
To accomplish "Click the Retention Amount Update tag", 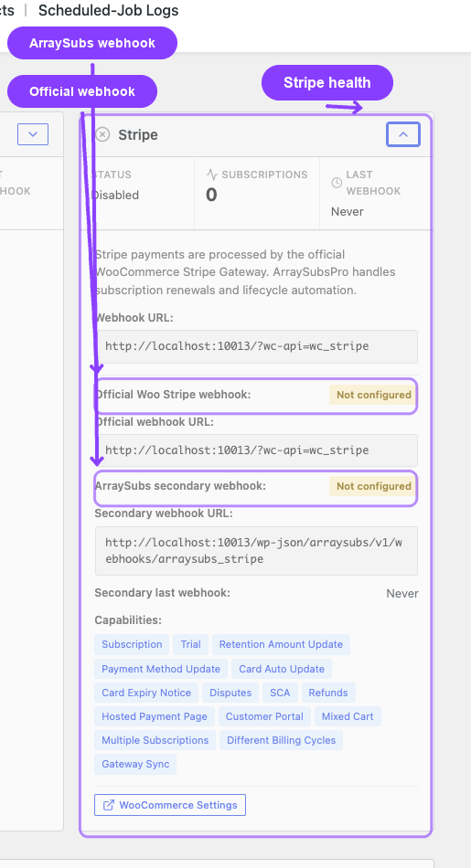I will pyautogui.click(x=281, y=644).
